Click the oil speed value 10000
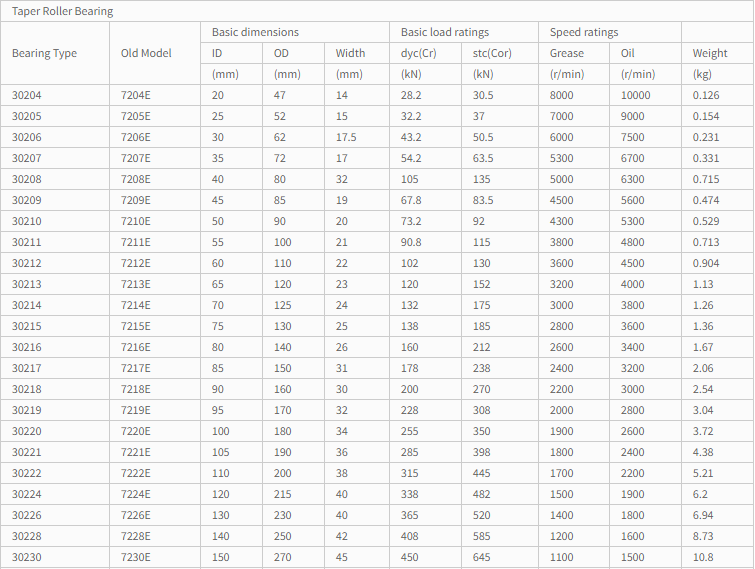Screen dimensions: 755x569 pyautogui.click(x=635, y=95)
